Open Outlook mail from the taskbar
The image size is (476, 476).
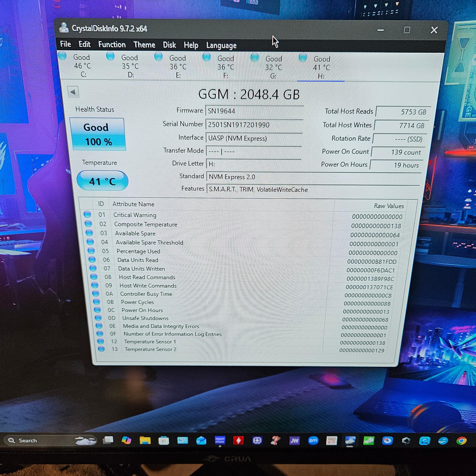click(201, 440)
